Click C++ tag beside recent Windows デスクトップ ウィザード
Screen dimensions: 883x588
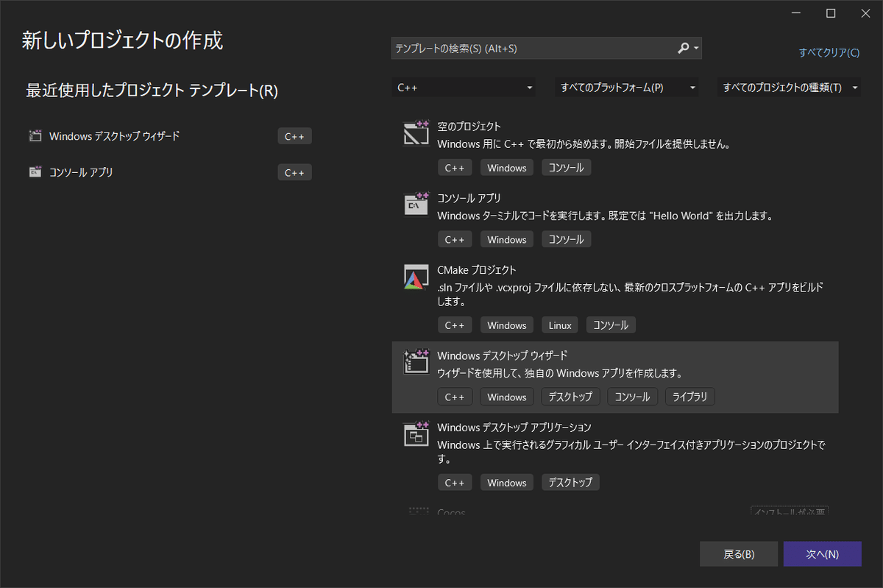pos(294,136)
